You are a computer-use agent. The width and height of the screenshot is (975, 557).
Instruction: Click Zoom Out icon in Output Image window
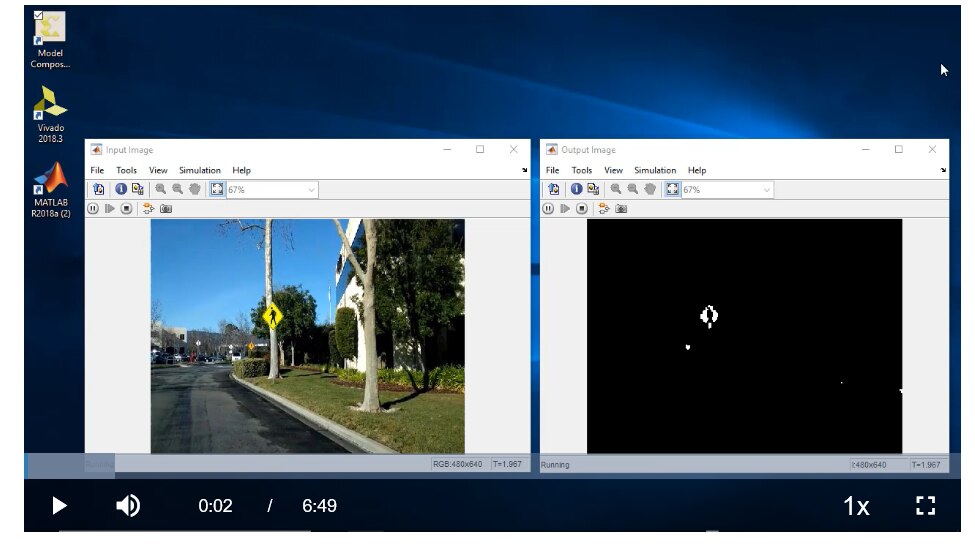632,189
